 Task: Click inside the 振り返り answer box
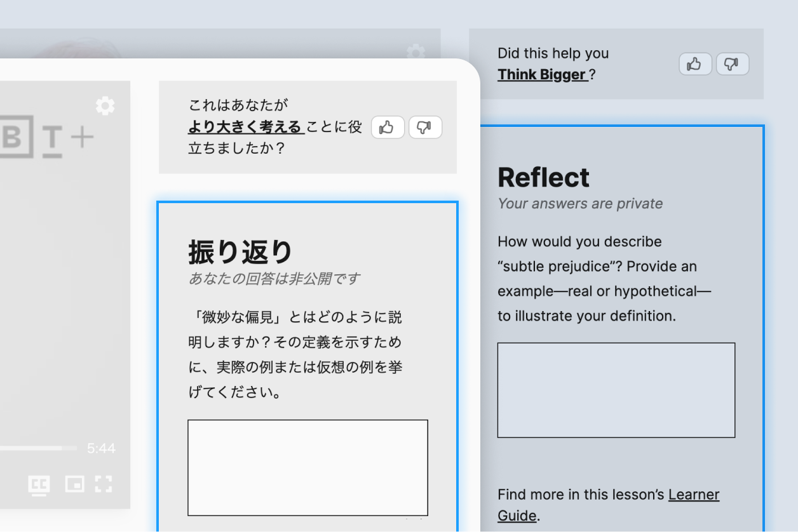[x=308, y=468]
